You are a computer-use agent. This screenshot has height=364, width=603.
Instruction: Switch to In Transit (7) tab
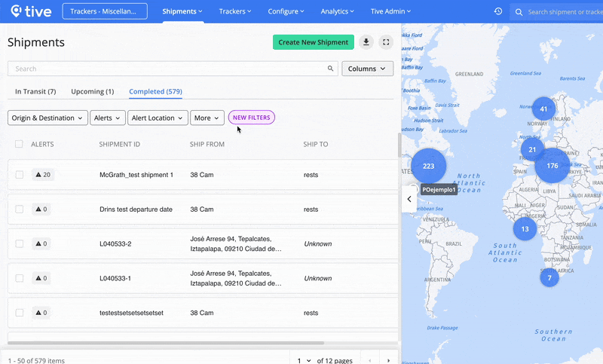(x=35, y=91)
